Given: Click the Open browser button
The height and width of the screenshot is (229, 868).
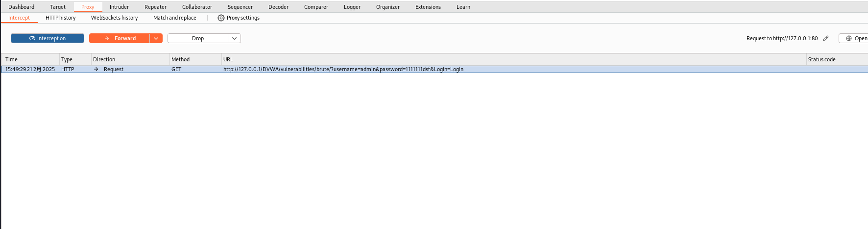Looking at the screenshot, I should [x=853, y=38].
